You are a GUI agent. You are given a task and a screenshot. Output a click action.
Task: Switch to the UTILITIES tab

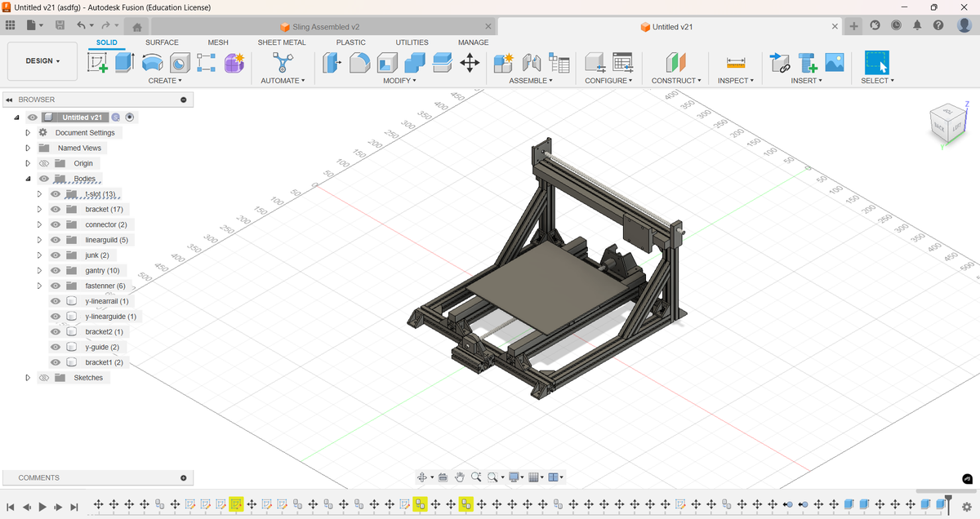coord(412,42)
